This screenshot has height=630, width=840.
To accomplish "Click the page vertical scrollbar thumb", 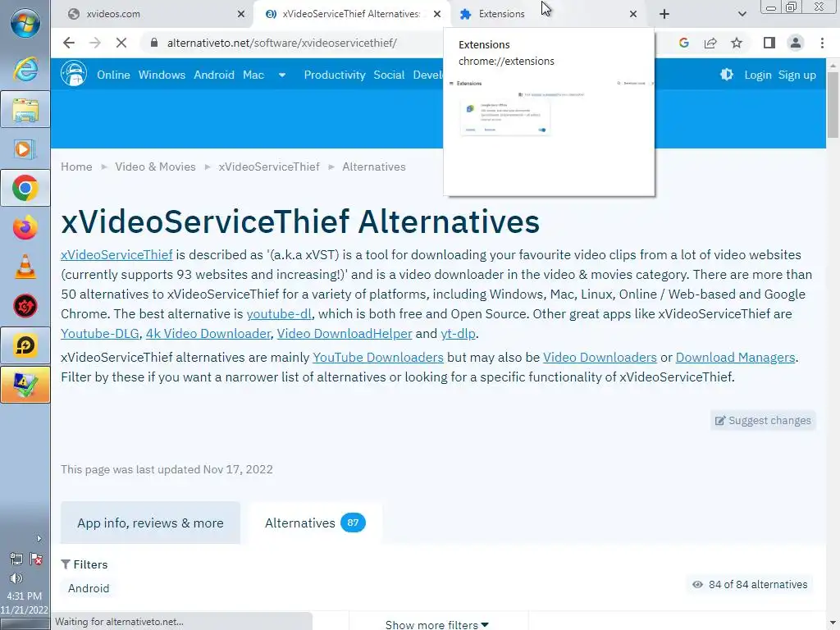I will (x=833, y=104).
